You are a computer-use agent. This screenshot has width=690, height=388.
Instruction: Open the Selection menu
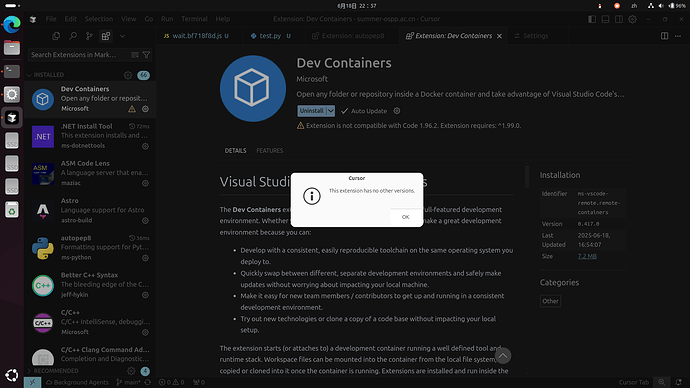[x=99, y=19]
